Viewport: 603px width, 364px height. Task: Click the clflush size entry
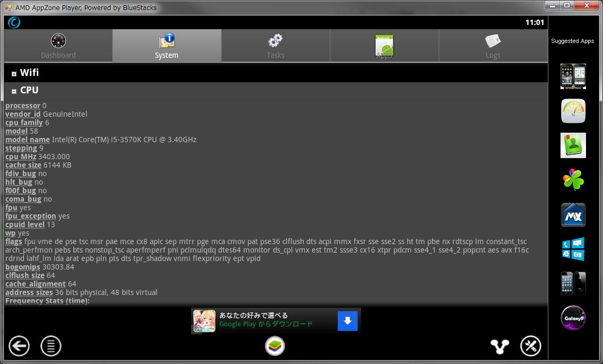[x=30, y=275]
